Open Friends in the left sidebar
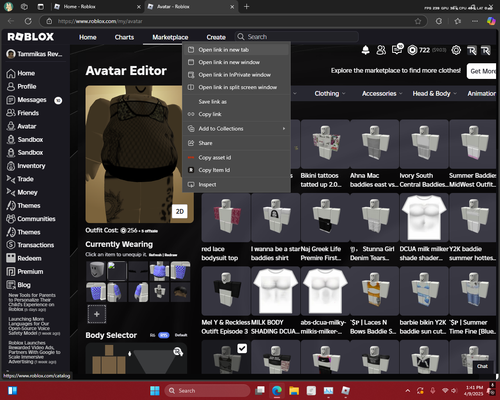Screen dimensions: 500x400 pyautogui.click(x=23, y=113)
